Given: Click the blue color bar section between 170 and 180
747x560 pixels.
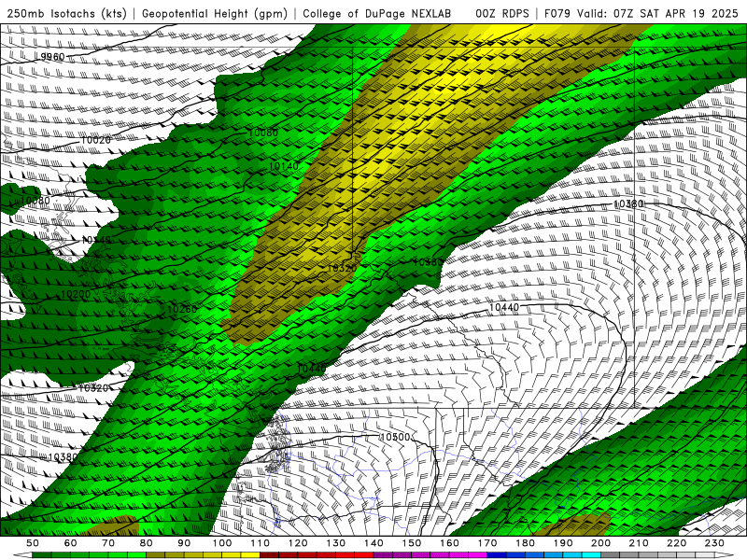Looking at the screenshot, I should (506, 555).
